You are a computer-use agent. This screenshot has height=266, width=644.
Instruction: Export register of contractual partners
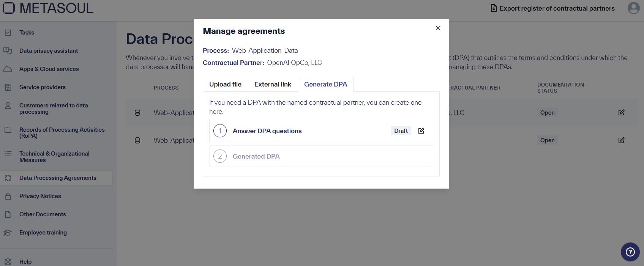[552, 8]
